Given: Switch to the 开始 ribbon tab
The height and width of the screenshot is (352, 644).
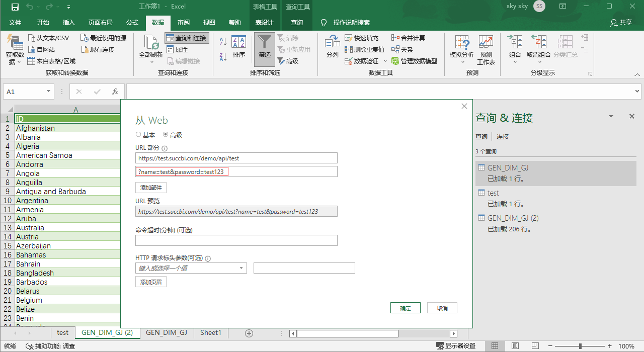Looking at the screenshot, I should point(42,22).
